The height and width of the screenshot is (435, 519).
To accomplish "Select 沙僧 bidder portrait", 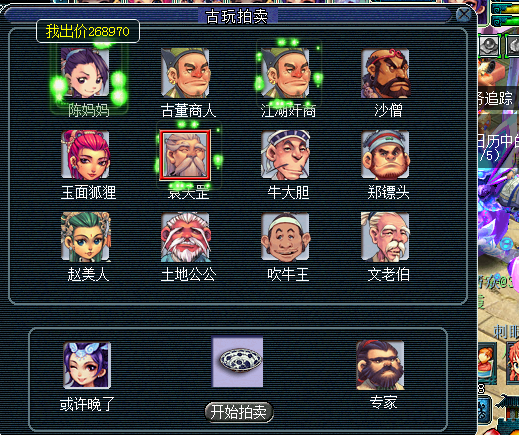I will [385, 73].
